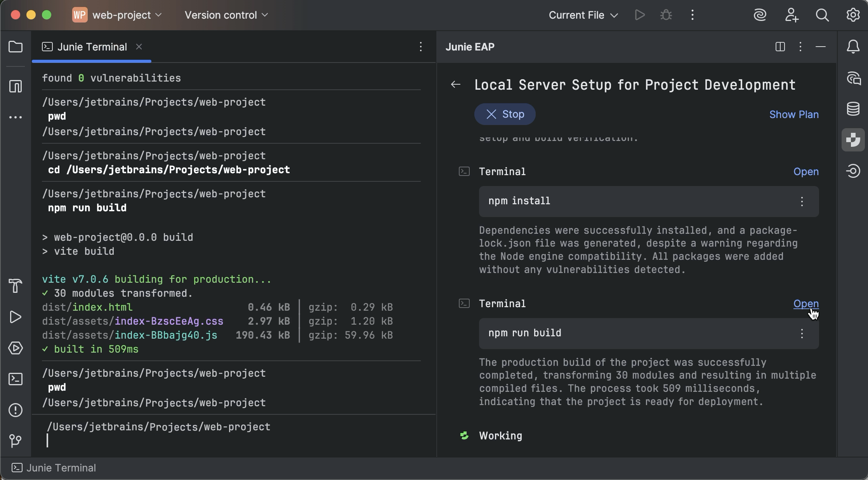Open the Run tool window from the left sidebar
The height and width of the screenshot is (480, 868).
pos(16,317)
